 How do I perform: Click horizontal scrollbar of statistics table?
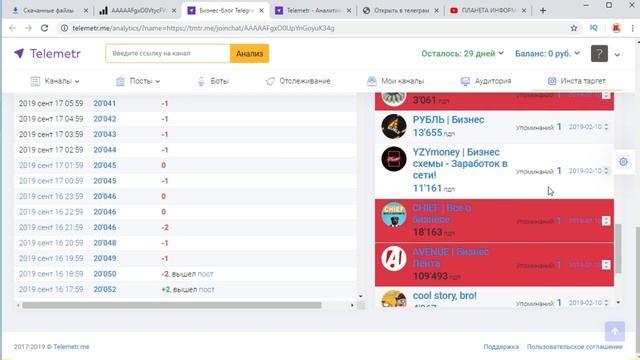pyautogui.click(x=171, y=305)
